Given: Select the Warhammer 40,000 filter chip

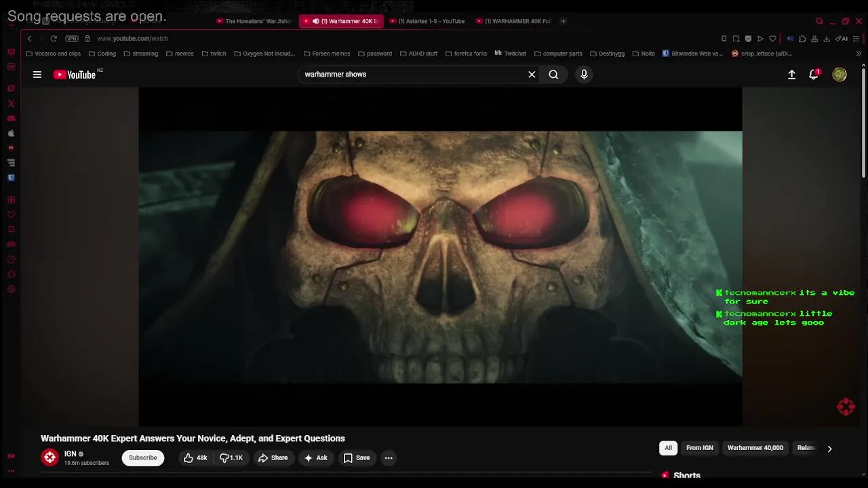Looking at the screenshot, I should point(755,448).
